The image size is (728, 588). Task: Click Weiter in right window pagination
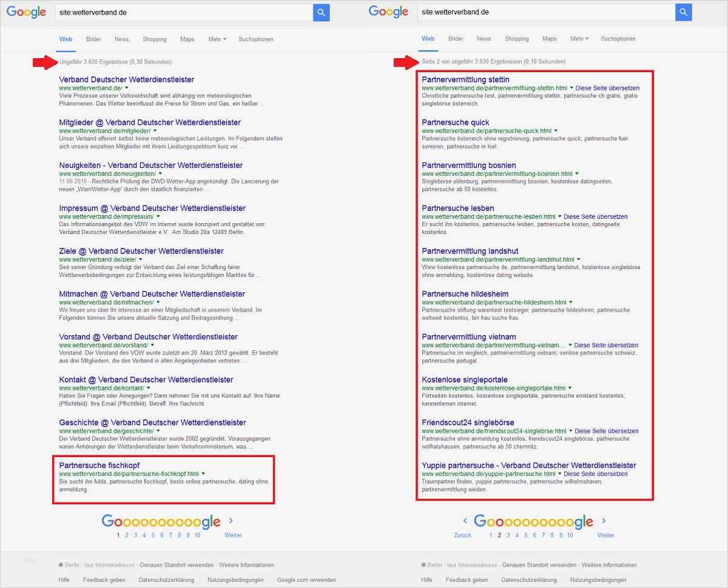pyautogui.click(x=605, y=535)
